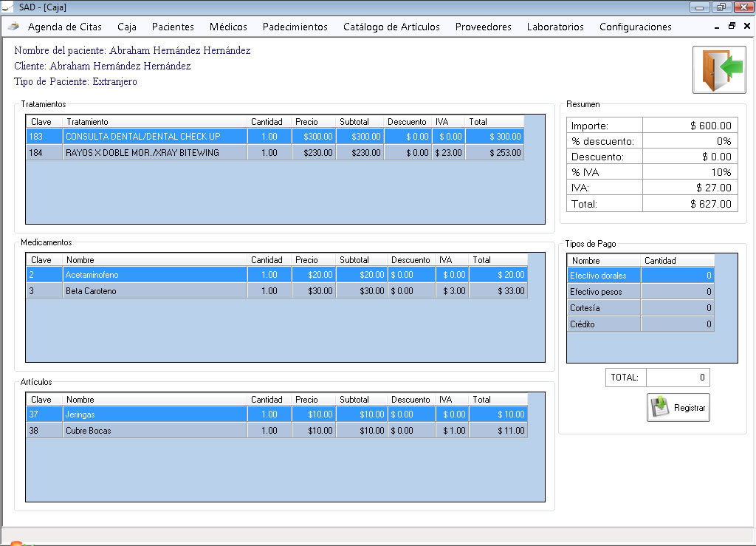The width and height of the screenshot is (756, 546).
Task: Click Medicamentos Nombre column header
Action: 155,260
